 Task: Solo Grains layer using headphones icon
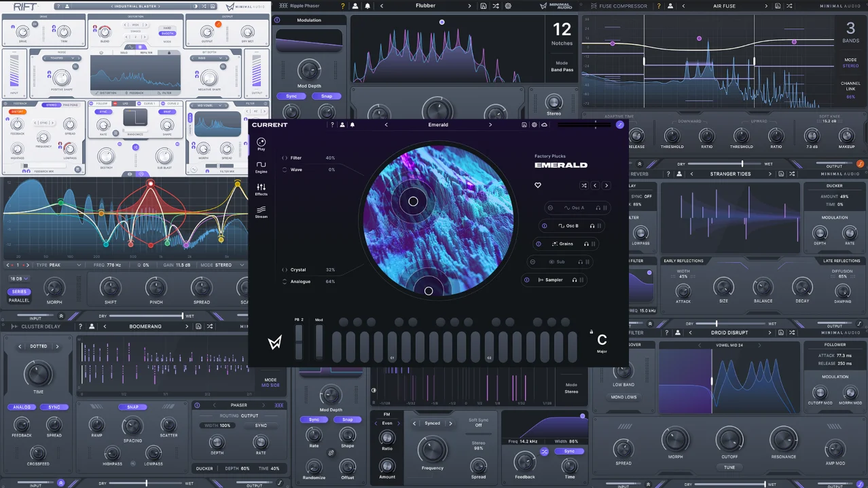tap(586, 244)
